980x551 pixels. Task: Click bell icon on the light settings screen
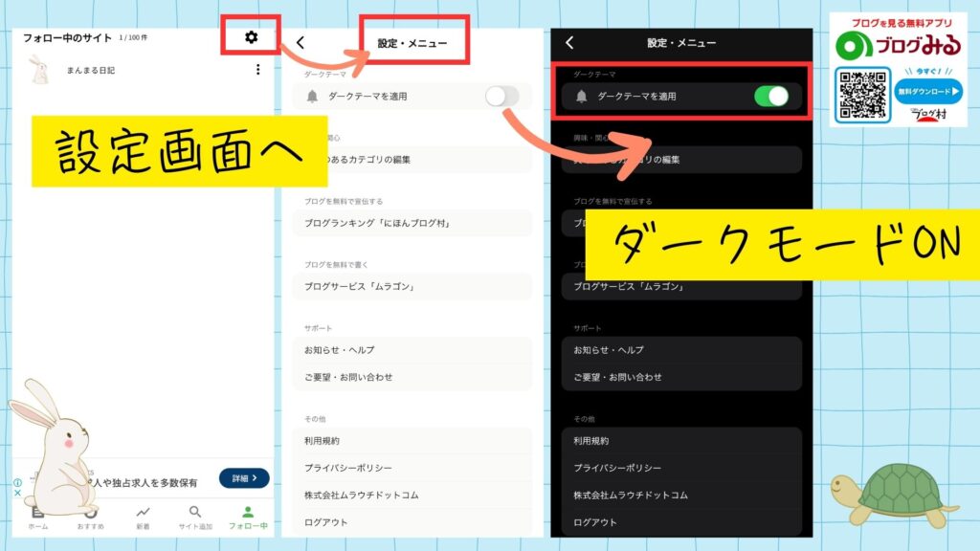coord(312,97)
